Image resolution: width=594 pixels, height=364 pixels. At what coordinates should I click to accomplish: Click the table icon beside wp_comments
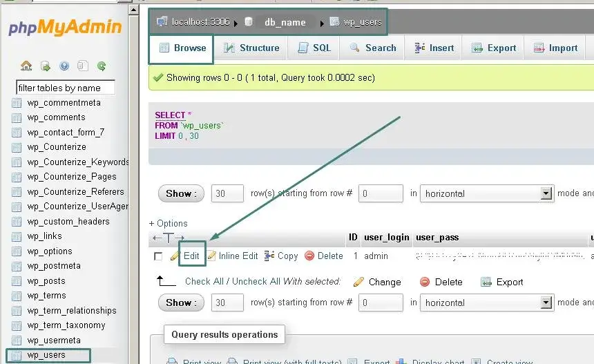pyautogui.click(x=17, y=118)
